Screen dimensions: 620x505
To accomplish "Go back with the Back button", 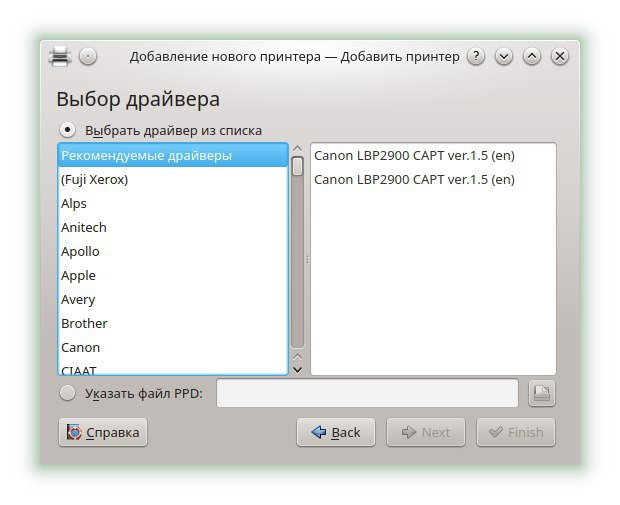I will pos(336,432).
